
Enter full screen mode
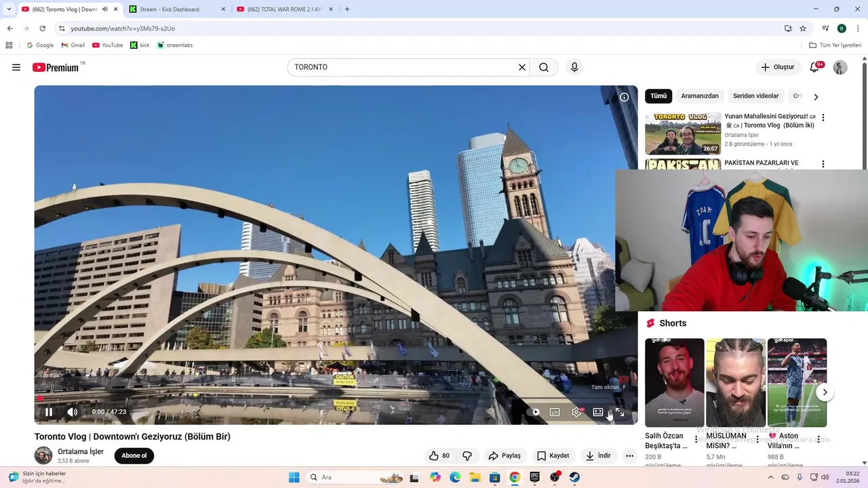tap(619, 412)
